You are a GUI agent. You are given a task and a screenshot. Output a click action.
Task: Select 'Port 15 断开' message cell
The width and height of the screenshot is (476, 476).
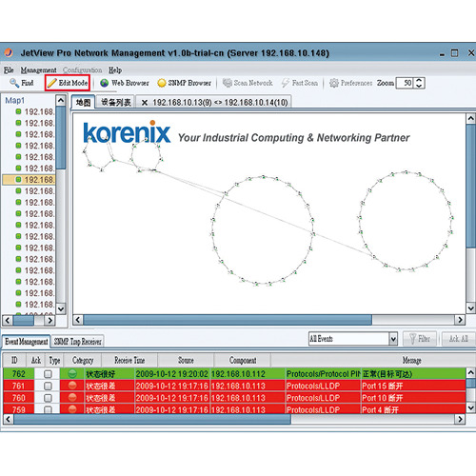point(413,386)
